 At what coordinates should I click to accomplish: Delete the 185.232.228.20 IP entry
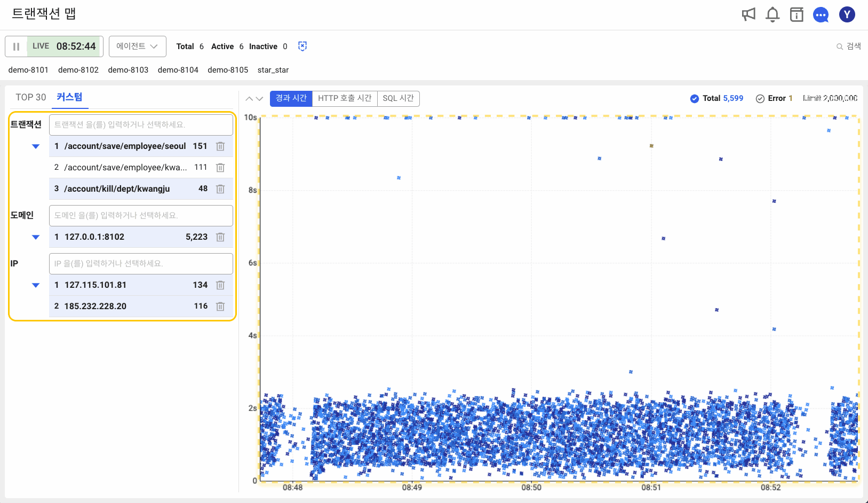[x=220, y=306]
